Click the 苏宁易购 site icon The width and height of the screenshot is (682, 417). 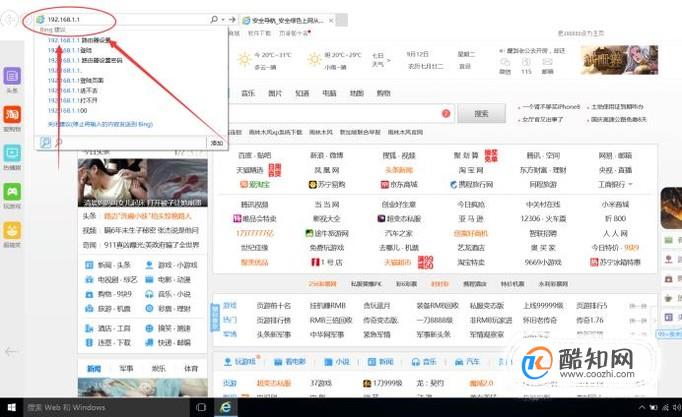pyautogui.click(x=312, y=184)
